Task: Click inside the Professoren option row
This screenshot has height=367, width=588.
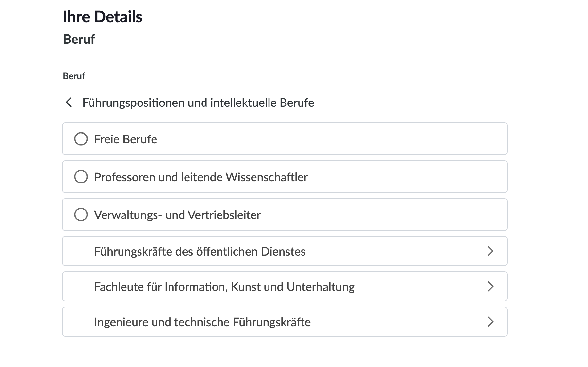Action: point(284,177)
